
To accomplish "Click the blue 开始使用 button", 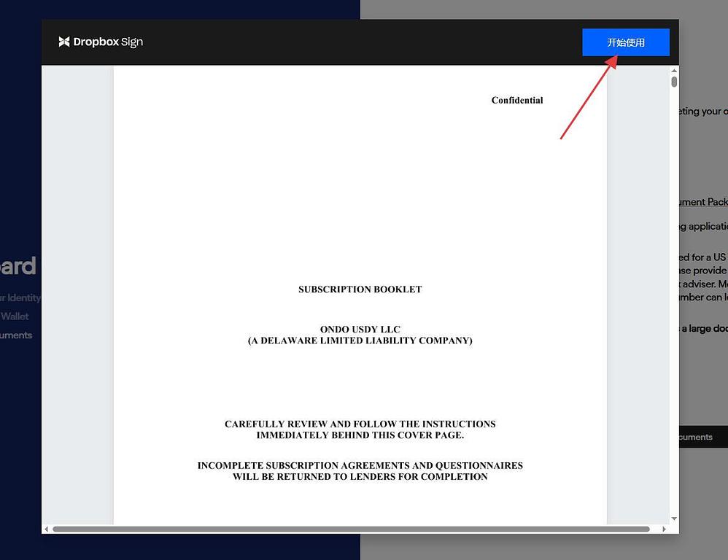I will click(626, 42).
